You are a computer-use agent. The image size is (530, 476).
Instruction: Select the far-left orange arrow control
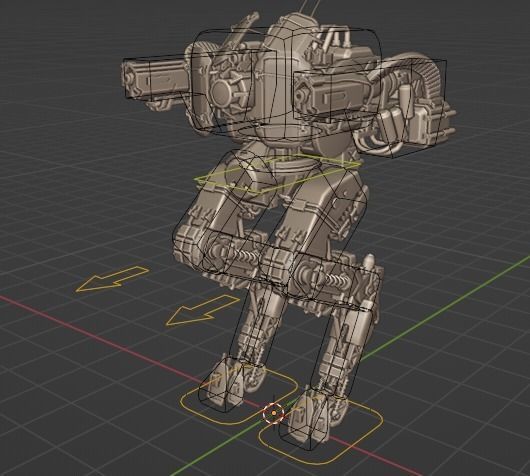[x=113, y=279]
